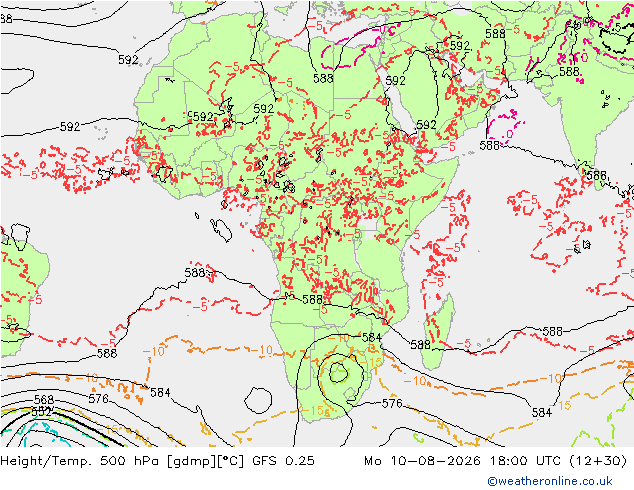Click the 'Mo 10-08-2026' date text
This screenshot has width=634, height=490.
423,461
